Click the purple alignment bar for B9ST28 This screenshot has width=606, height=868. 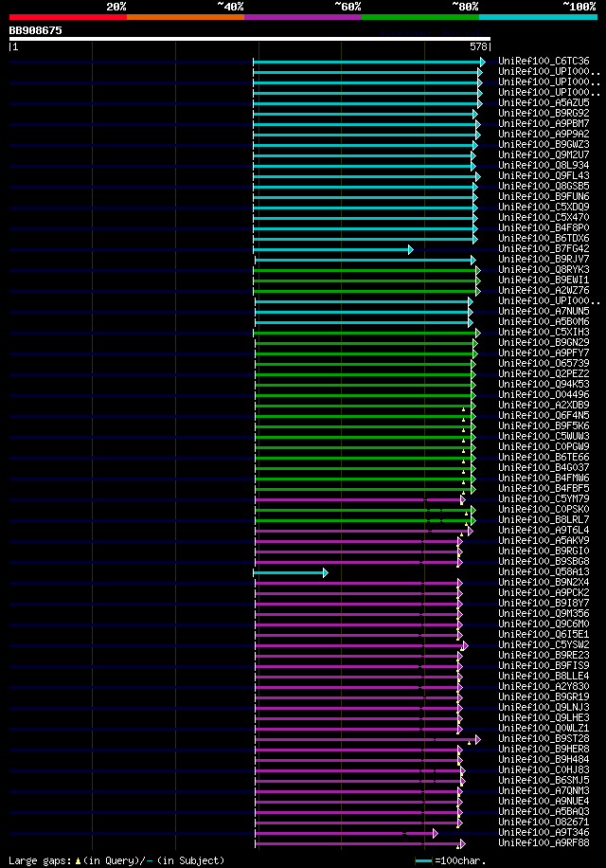point(368,739)
